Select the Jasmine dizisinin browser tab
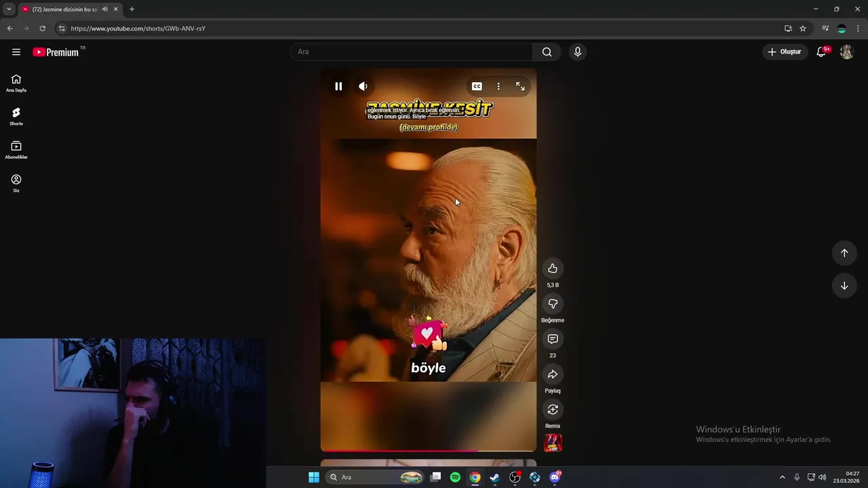868x488 pixels. click(64, 9)
